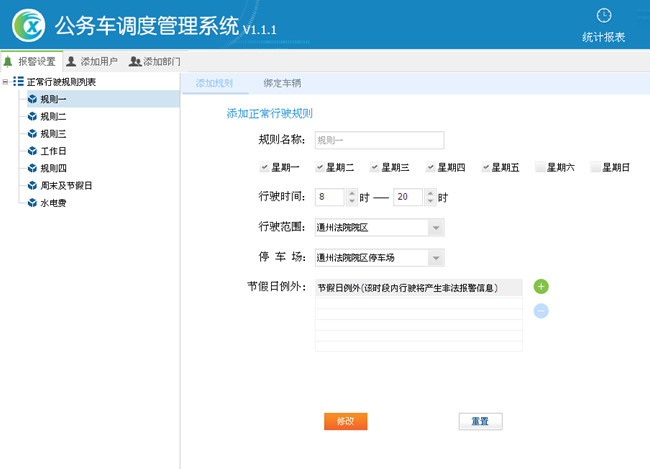Click the orange 修改 button
650x469 pixels.
(345, 421)
